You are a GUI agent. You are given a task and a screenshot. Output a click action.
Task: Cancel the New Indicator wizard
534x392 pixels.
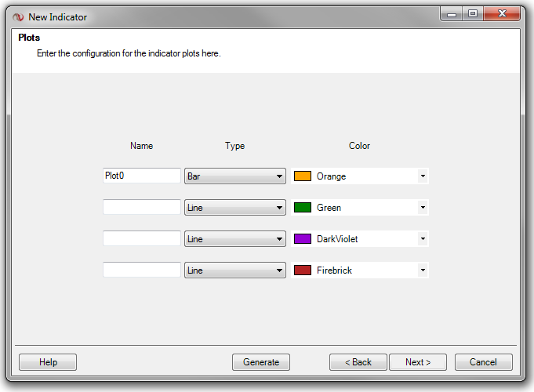click(x=484, y=362)
